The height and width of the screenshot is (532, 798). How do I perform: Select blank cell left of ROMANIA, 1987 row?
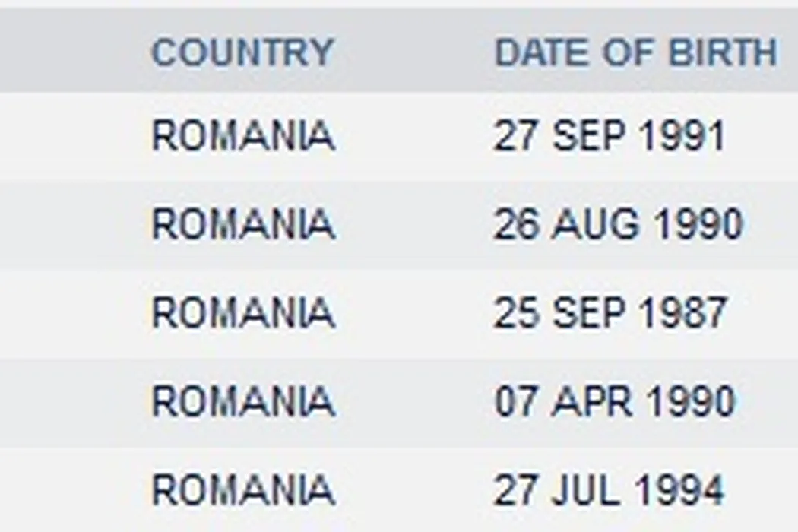[68, 313]
